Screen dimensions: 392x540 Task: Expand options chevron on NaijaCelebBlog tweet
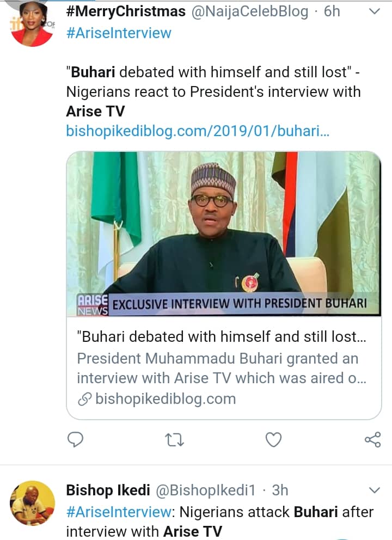[375, 11]
